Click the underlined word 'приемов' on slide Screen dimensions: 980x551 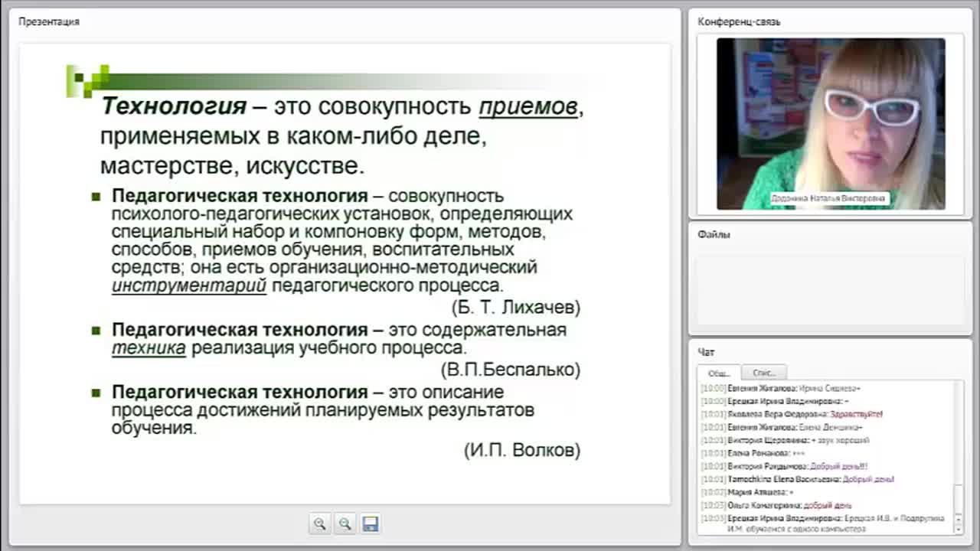(528, 106)
